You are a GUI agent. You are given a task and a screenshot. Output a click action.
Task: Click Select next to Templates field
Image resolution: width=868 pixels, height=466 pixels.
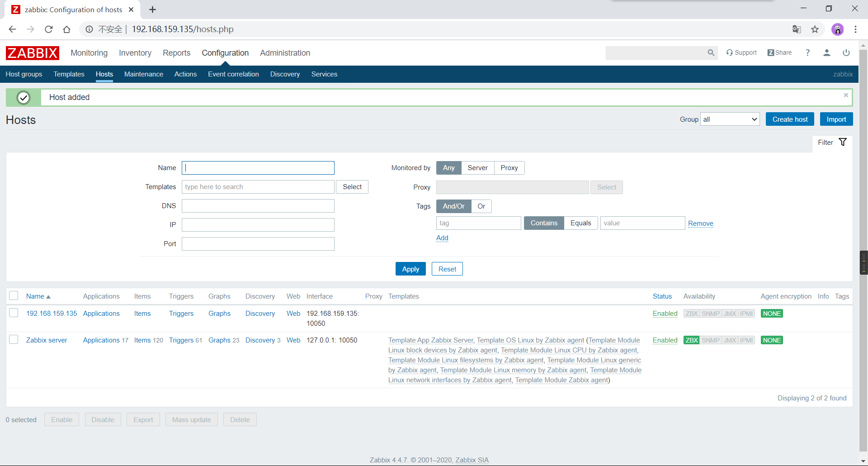pos(352,187)
